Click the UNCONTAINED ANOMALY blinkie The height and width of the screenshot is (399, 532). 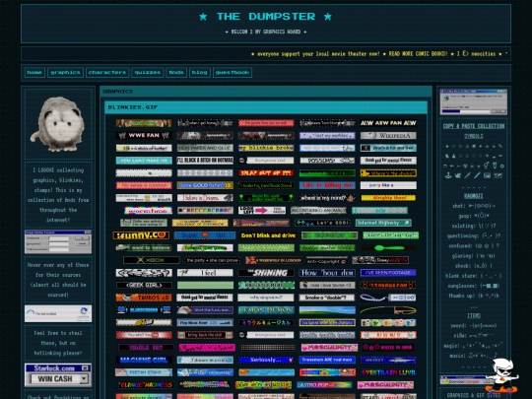pyautogui.click(x=318, y=211)
